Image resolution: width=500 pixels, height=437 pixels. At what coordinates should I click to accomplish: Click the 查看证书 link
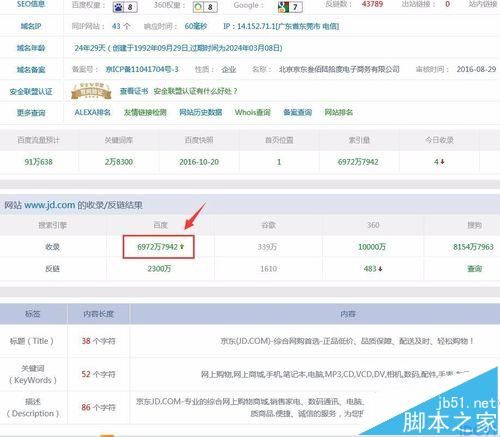[x=134, y=91]
